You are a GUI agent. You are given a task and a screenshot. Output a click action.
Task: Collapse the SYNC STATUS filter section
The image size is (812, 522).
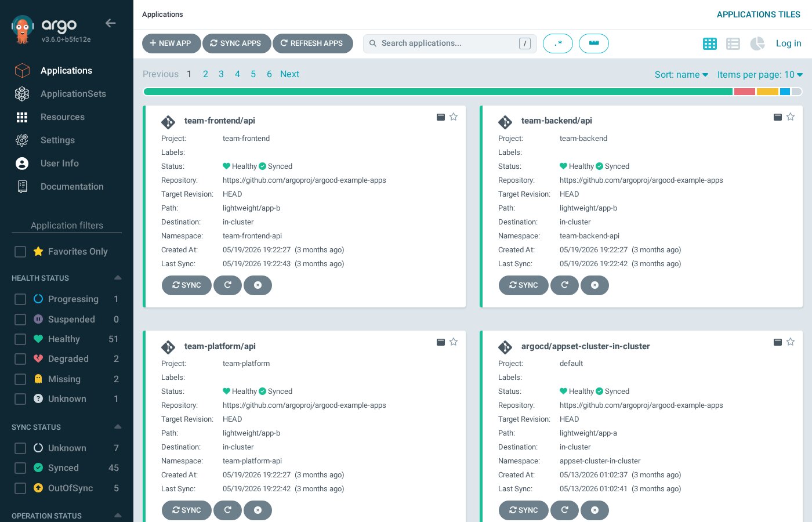[x=118, y=427]
